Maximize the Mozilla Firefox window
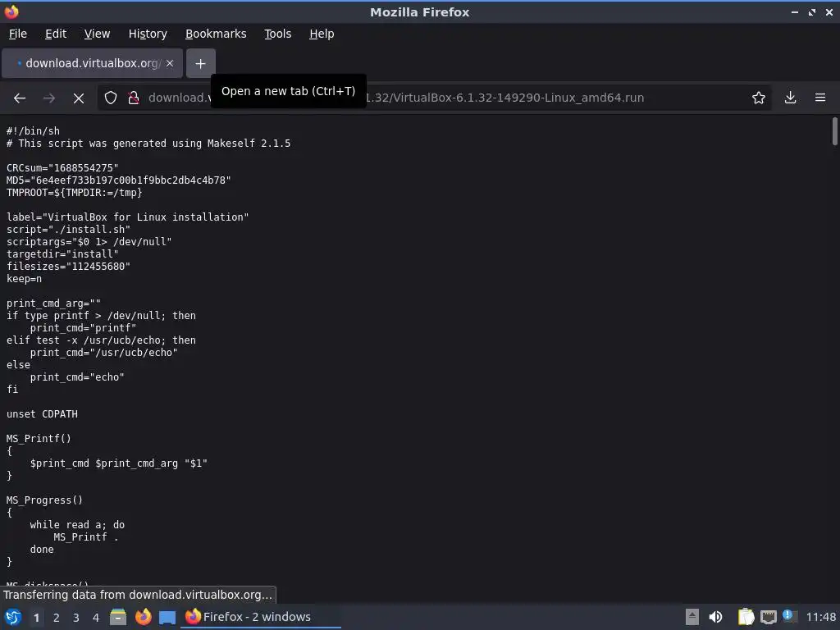 [x=812, y=12]
